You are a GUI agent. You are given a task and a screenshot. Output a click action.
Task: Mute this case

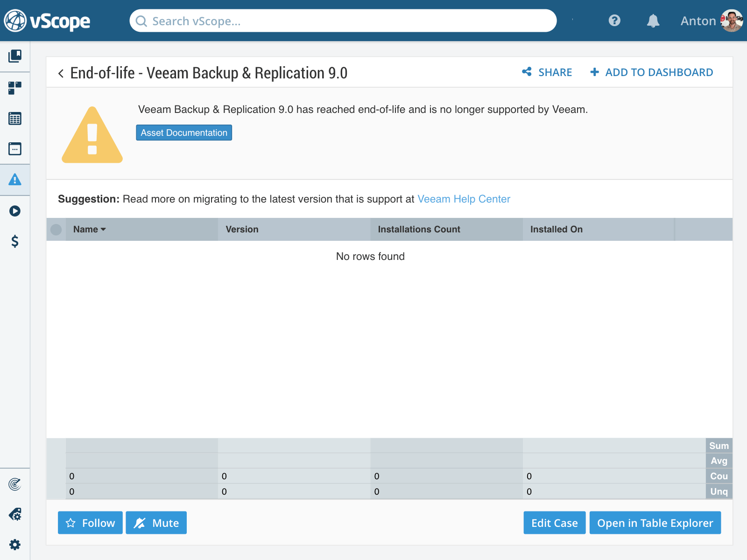156,523
